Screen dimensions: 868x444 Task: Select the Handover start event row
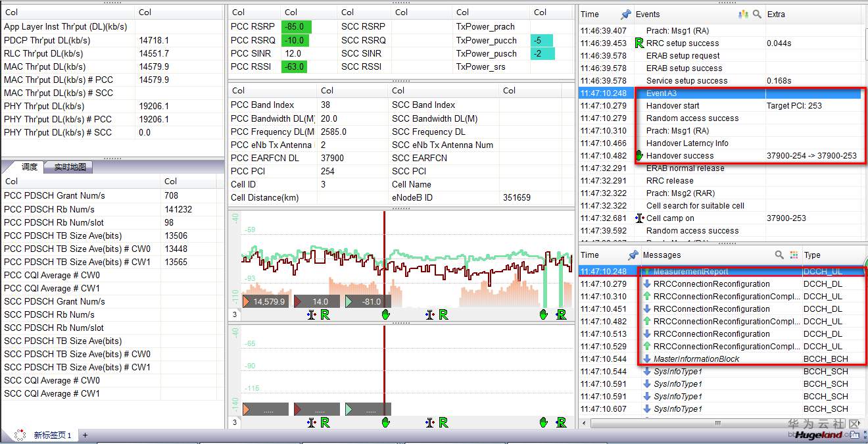[x=719, y=106]
